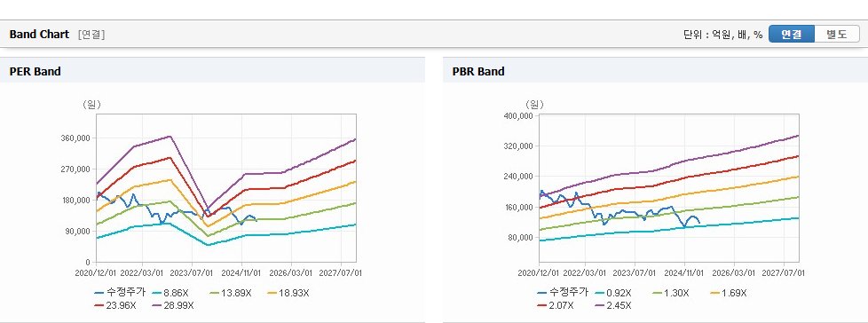Click 2023/07/01 date label on PER chart
Screen dimensions: 868x323
pyautogui.click(x=192, y=272)
